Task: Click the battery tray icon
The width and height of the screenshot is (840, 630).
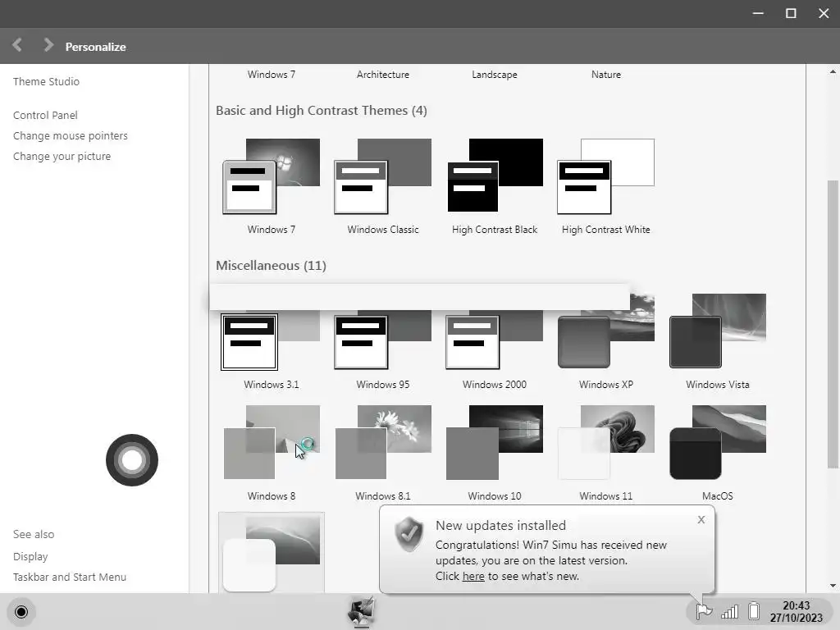Action: (x=755, y=610)
